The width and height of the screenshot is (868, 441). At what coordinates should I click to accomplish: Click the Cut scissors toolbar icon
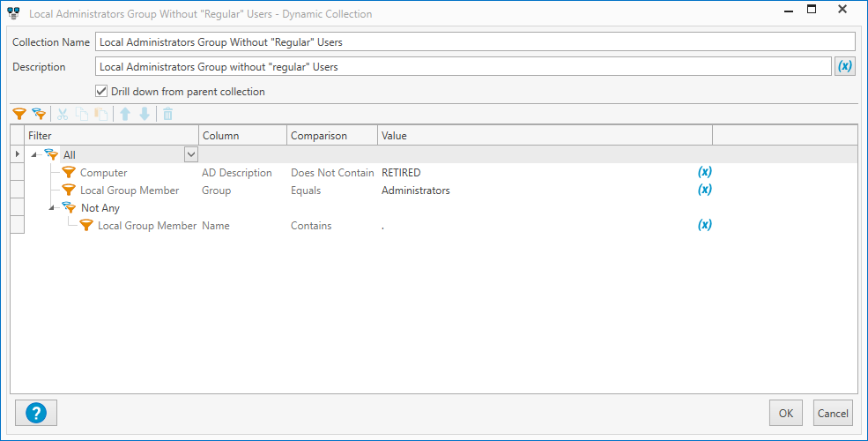tap(63, 114)
